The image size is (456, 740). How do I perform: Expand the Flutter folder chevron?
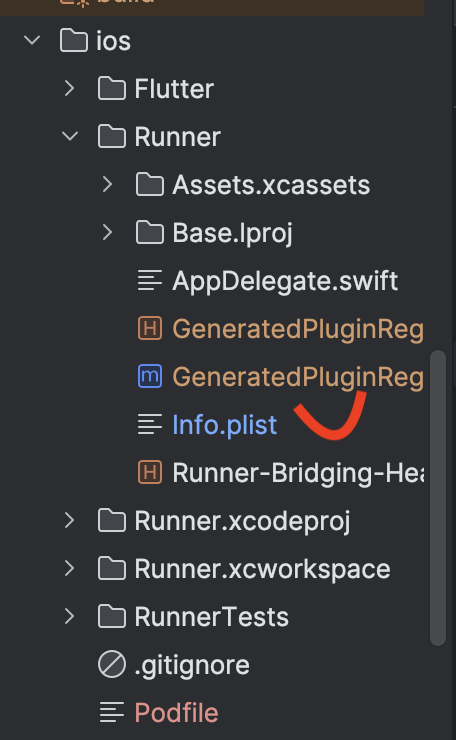(70, 88)
